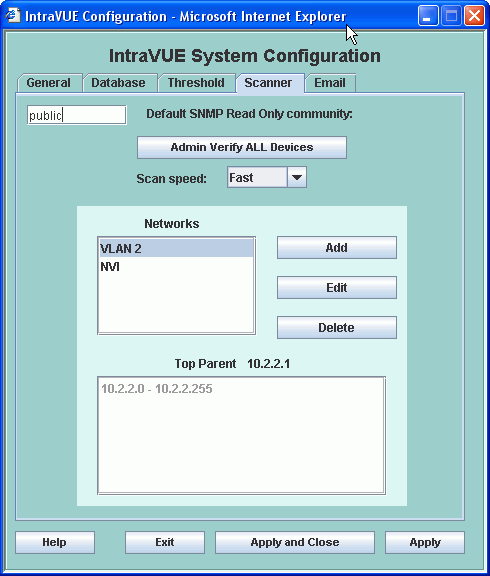490x576 pixels.
Task: Select the 10.2.2.0 - 10.2.2.255 range entry
Action: click(157, 389)
